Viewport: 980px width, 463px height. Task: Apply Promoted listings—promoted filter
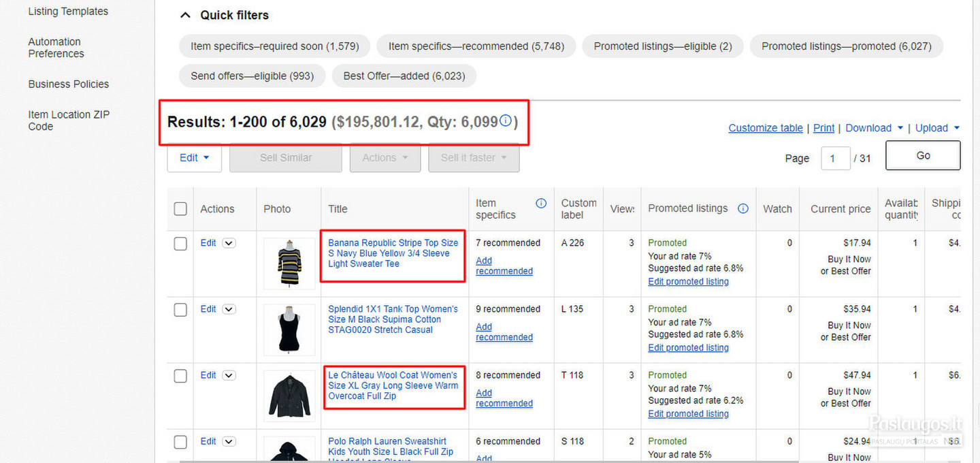[847, 46]
